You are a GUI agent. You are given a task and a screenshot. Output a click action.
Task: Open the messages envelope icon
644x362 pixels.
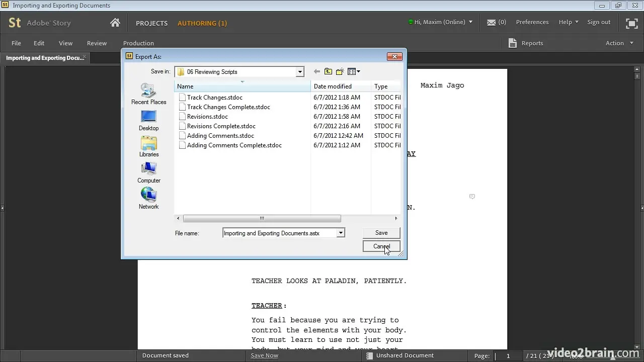(492, 22)
